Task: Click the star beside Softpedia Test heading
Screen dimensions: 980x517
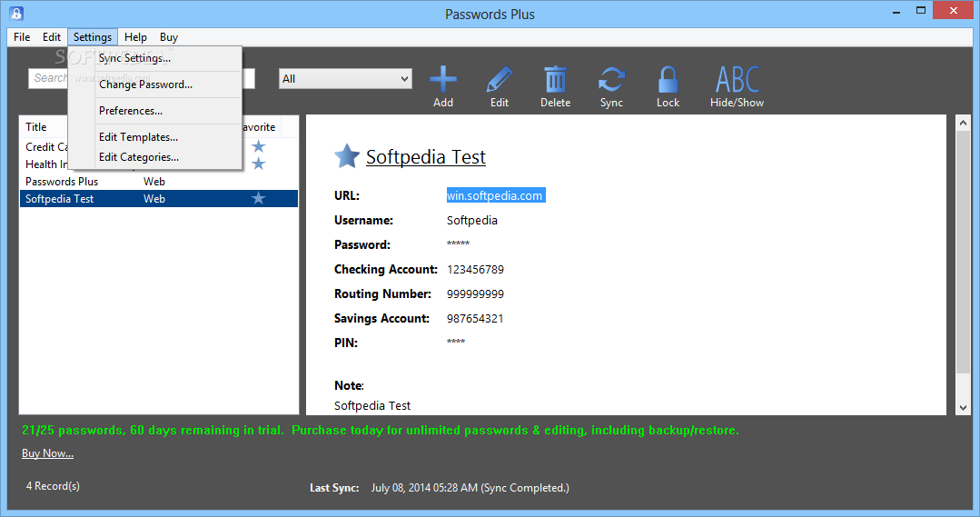Action: 347,156
